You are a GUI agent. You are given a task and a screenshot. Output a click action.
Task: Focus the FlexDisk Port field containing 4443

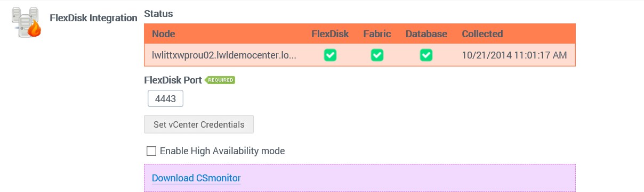[x=165, y=99]
